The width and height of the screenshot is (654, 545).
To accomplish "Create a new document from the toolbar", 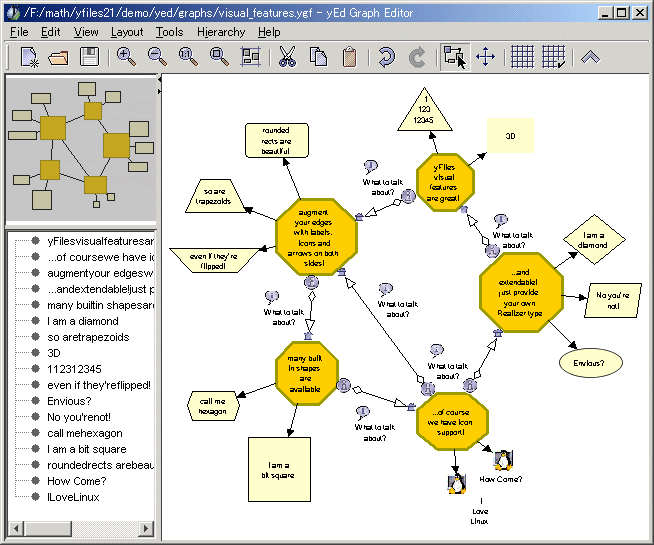I will [x=29, y=57].
